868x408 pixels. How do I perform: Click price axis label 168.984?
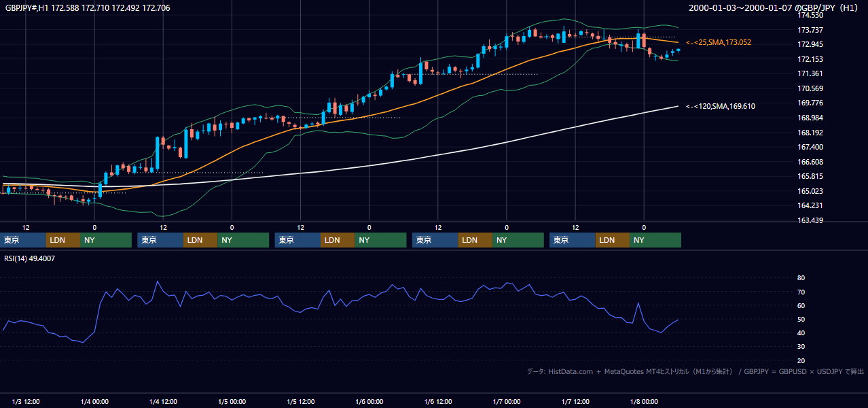point(810,118)
